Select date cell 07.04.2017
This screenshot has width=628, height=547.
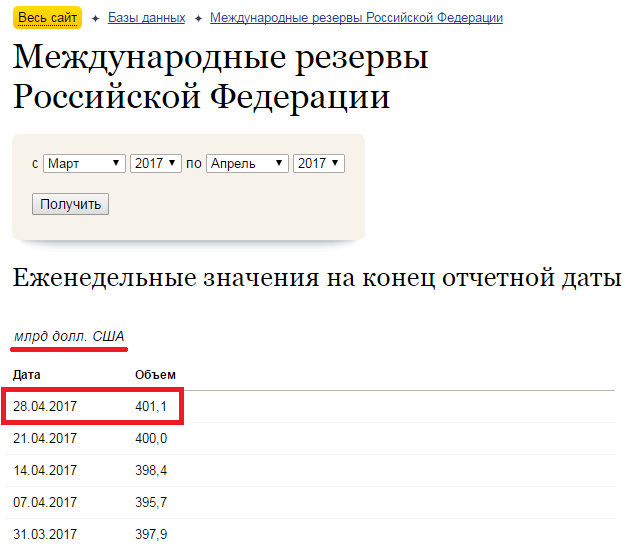[x=45, y=502]
